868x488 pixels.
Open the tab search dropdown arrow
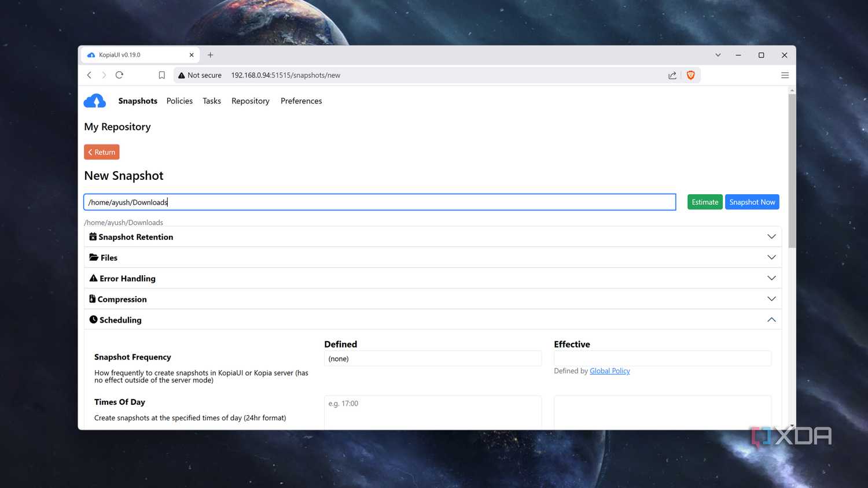coord(718,55)
